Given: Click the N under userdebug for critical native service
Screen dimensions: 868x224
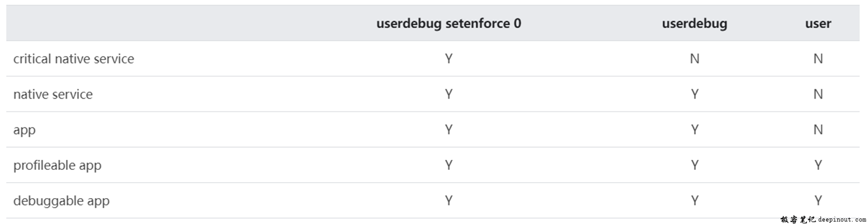Looking at the screenshot, I should coord(695,59).
